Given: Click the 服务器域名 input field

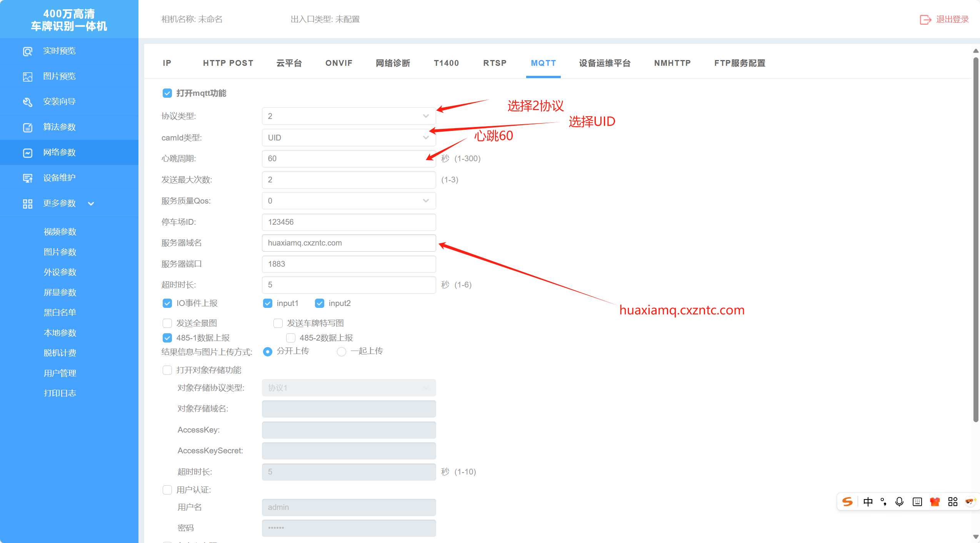Looking at the screenshot, I should coord(349,243).
